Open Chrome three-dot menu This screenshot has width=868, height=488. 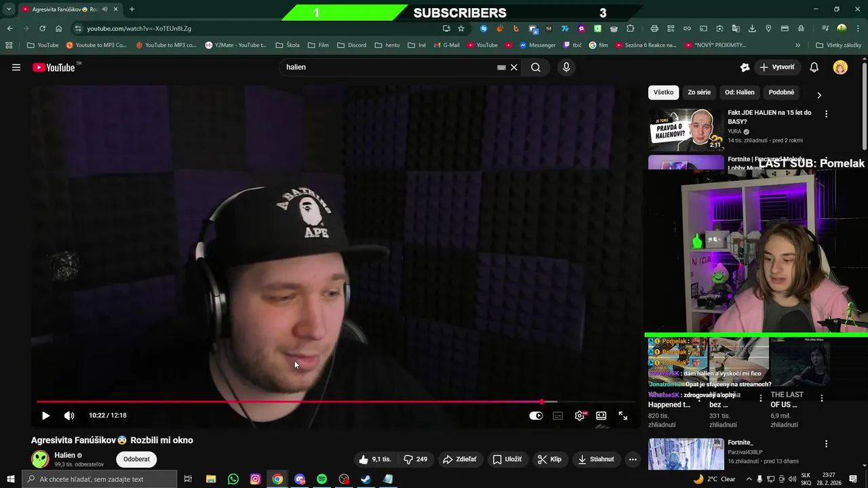(x=858, y=28)
